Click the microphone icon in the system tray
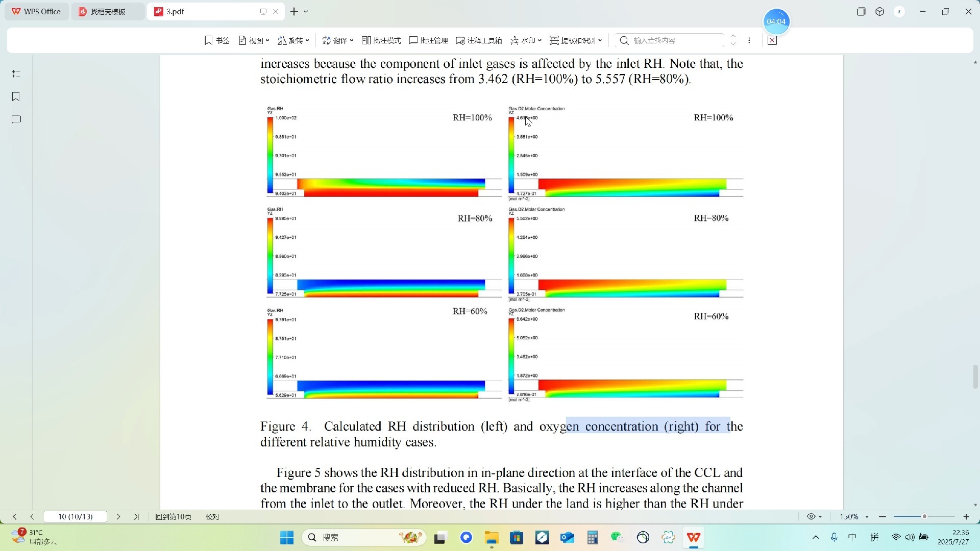Screen dimensions: 980x551 click(x=834, y=537)
